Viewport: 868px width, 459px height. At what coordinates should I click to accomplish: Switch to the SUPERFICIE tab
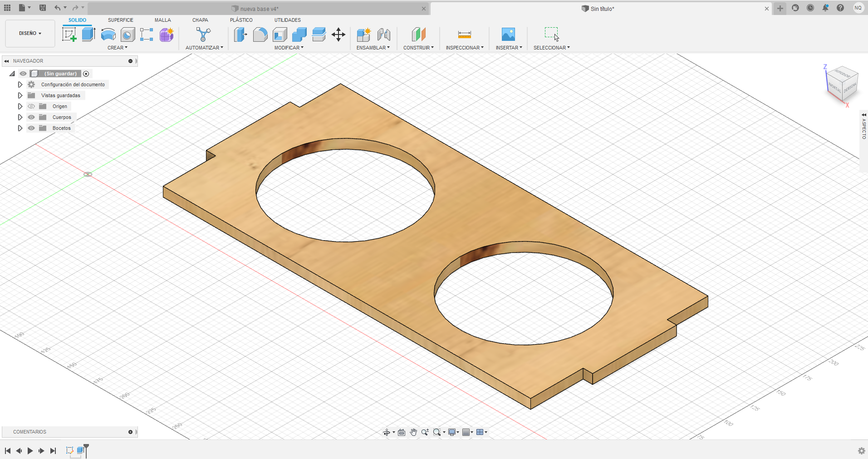[x=121, y=20]
